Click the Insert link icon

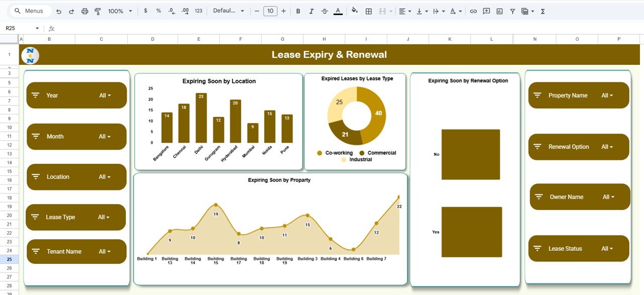473,11
